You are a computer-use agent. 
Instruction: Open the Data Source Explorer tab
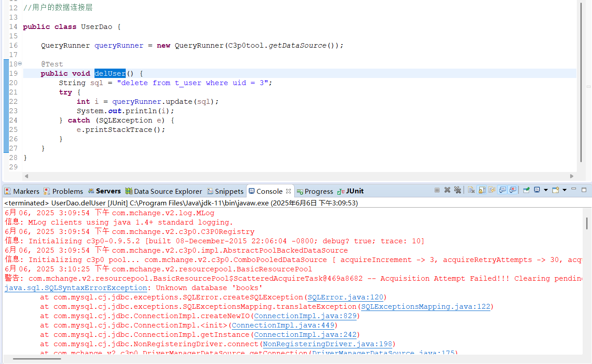tap(164, 191)
